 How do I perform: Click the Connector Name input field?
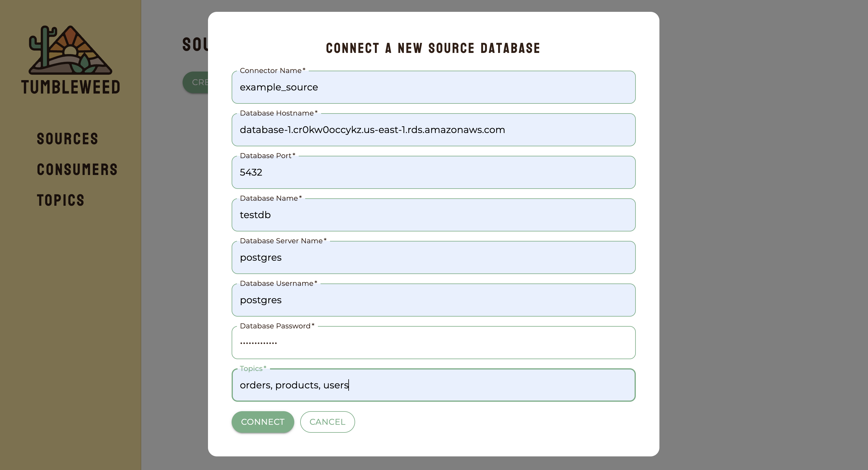[x=434, y=87]
